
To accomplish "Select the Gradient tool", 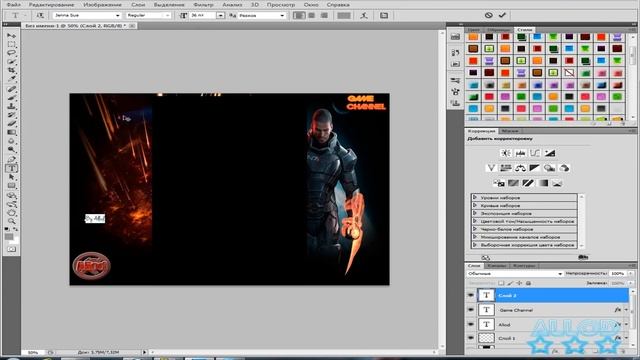I will pos(11,132).
